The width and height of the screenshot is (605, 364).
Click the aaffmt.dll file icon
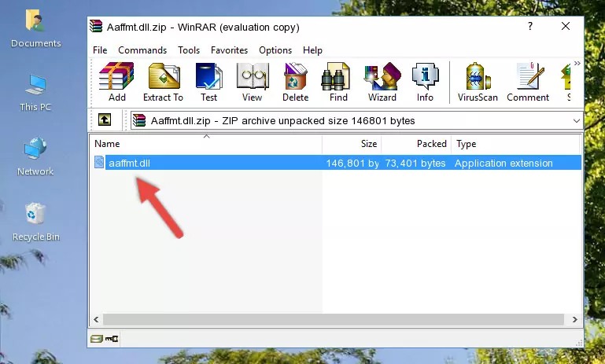tap(99, 162)
